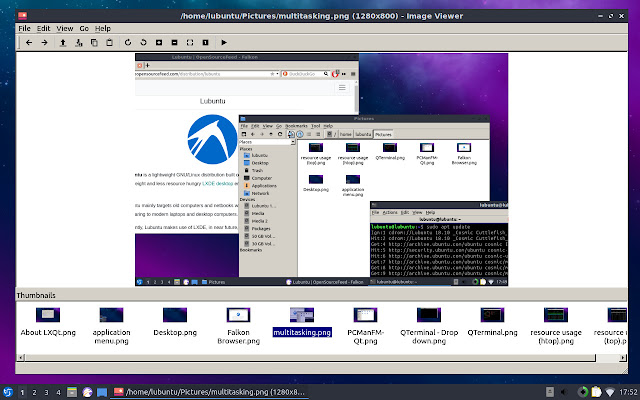Switch to virtual desktop 2

coord(34,392)
